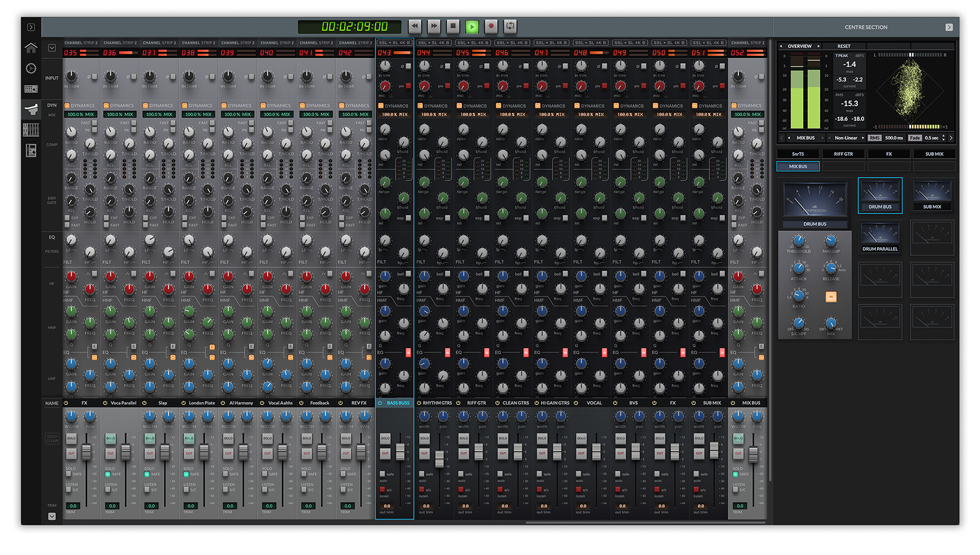The width and height of the screenshot is (980, 555).
Task: Select the DRUM BUS compressor meter thumbnail
Action: 880,195
